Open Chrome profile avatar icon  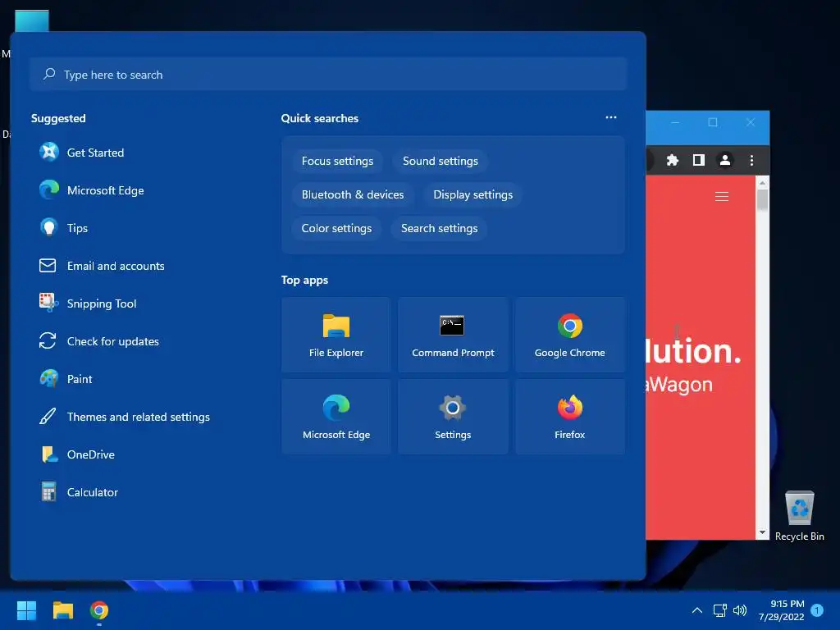click(725, 160)
